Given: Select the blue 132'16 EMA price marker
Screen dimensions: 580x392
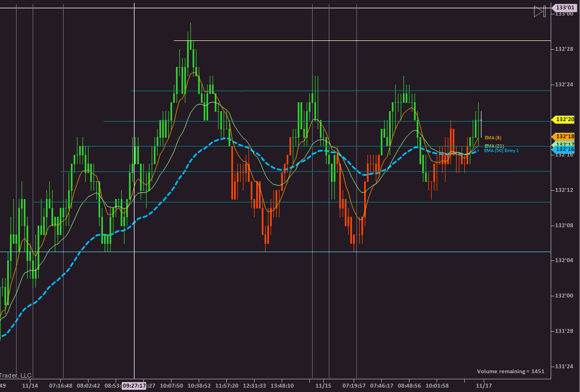Looking at the screenshot, I should click(x=563, y=149).
